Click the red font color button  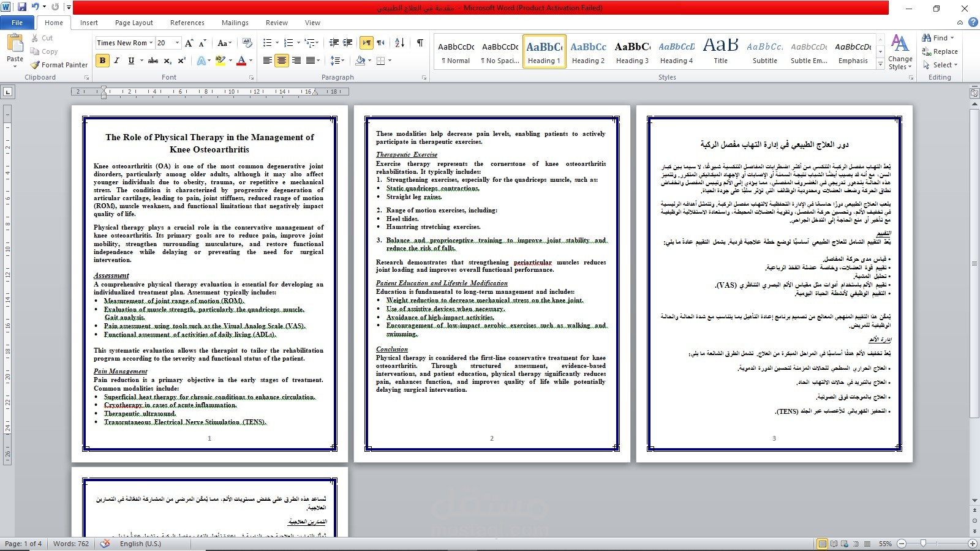coord(241,61)
